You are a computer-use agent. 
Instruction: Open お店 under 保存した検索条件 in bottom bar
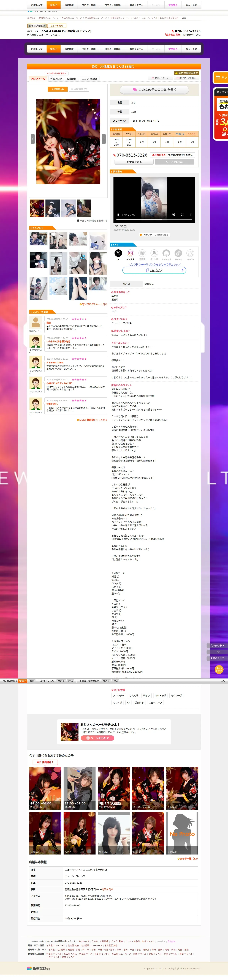116,681
